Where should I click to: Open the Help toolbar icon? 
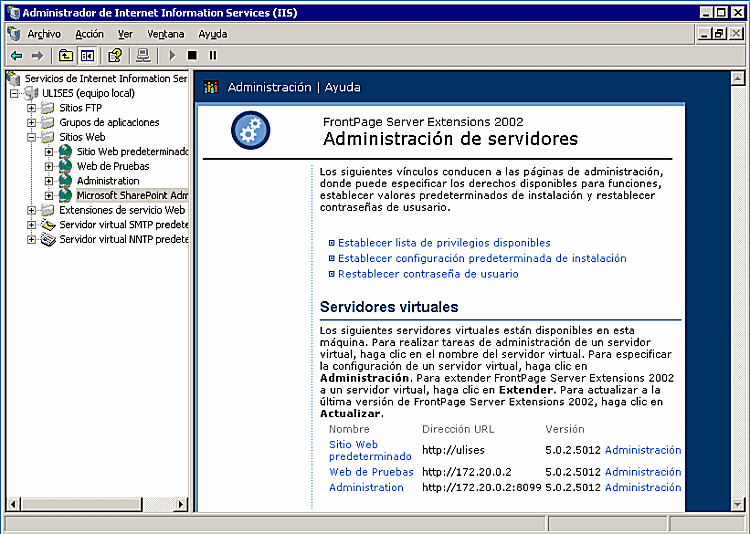[x=115, y=56]
